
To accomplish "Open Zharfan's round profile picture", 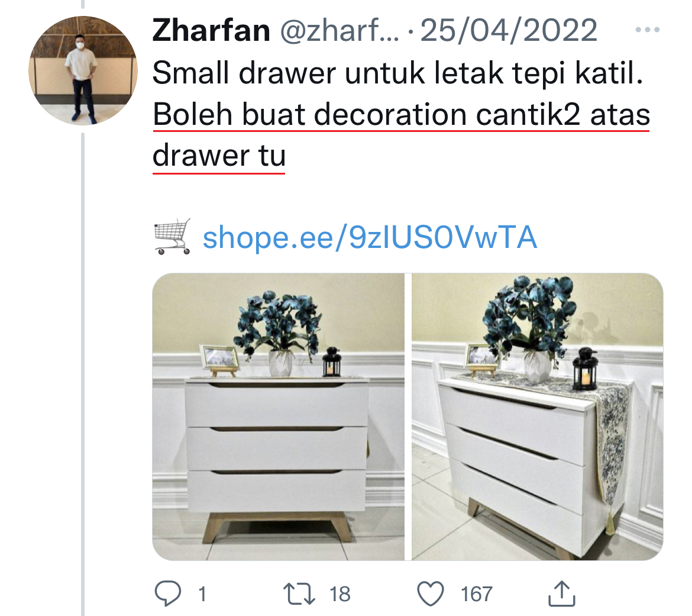I will point(83,70).
